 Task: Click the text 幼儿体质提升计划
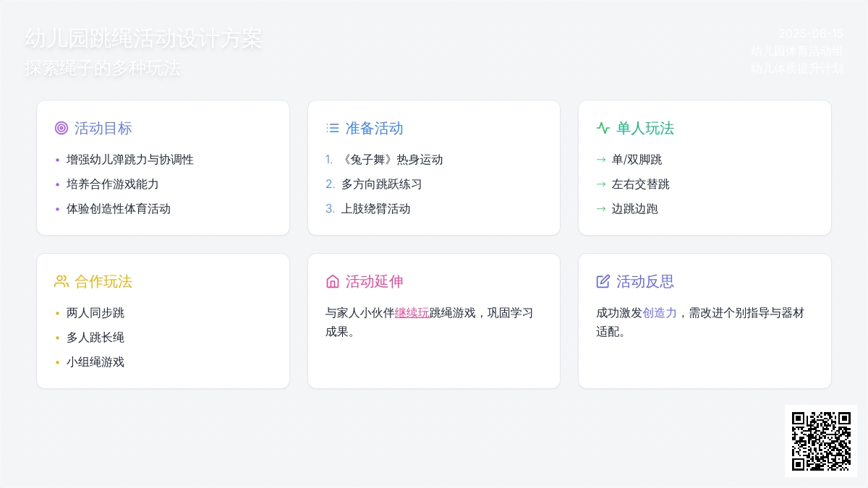pos(797,69)
